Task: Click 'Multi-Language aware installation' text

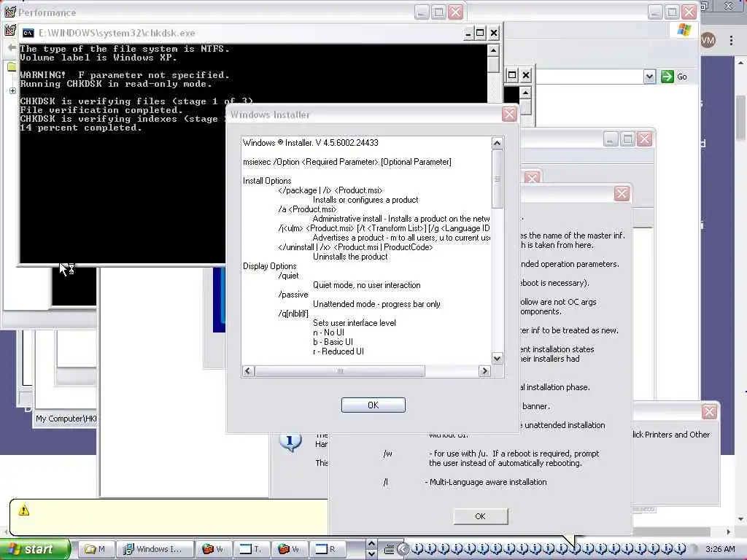Action: (x=488, y=482)
